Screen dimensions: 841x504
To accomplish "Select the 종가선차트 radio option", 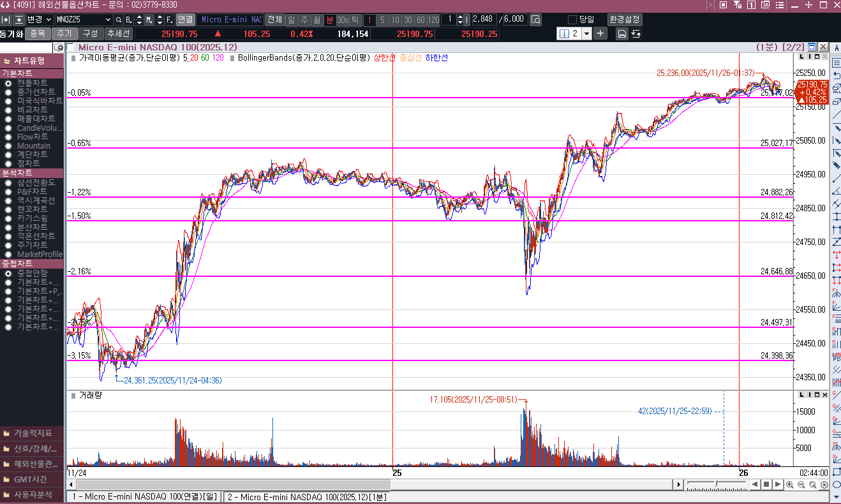I will pyautogui.click(x=8, y=92).
